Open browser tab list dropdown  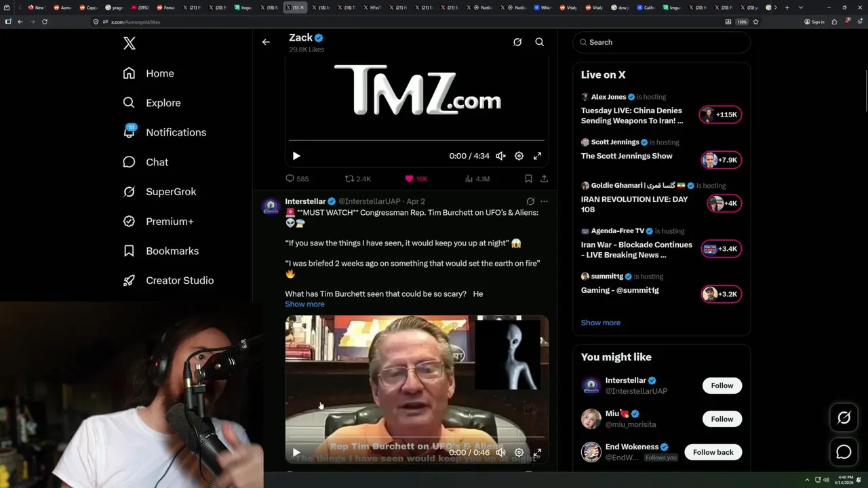point(801,7)
